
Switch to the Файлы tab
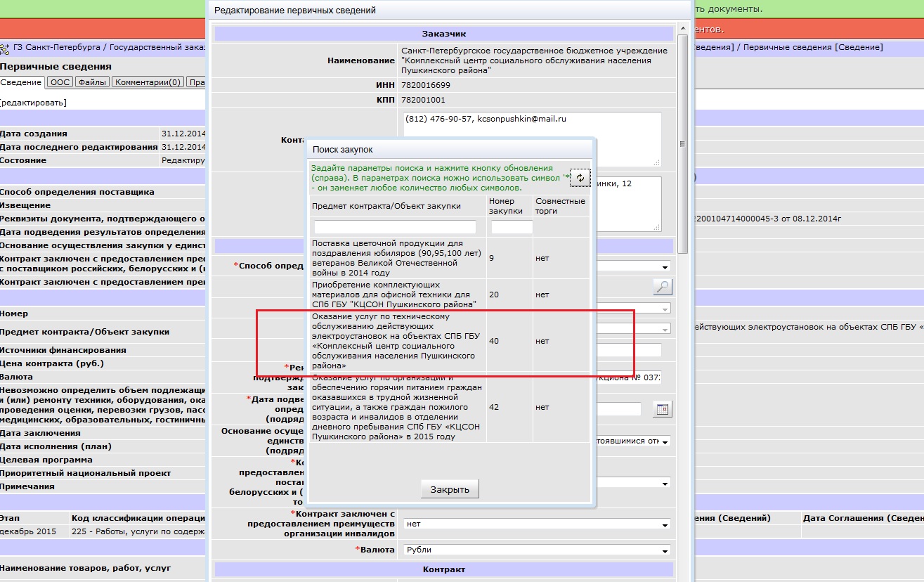[x=93, y=82]
